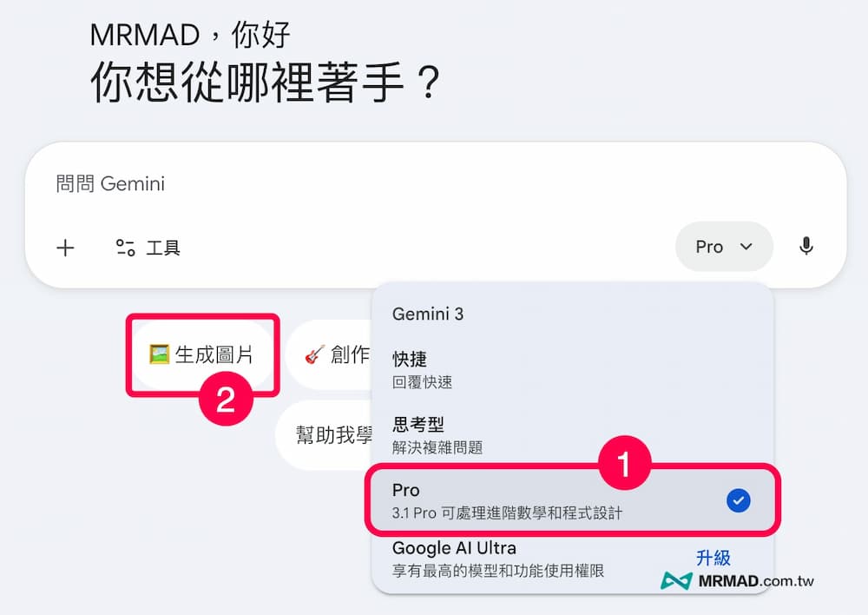Image resolution: width=868 pixels, height=615 pixels.
Task: Click the plus icon to add attachments
Action: coord(65,248)
